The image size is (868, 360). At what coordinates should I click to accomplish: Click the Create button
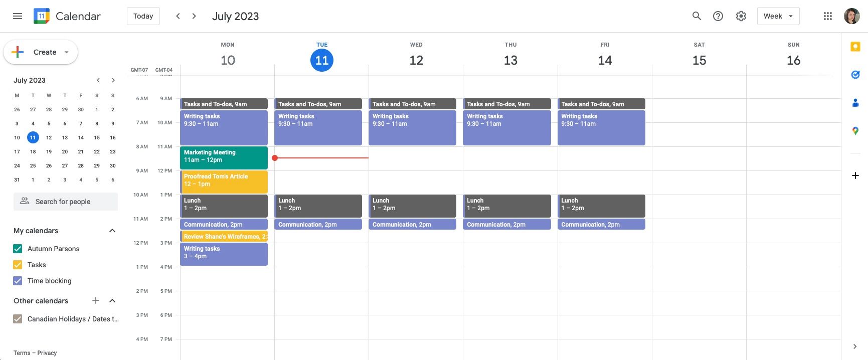[41, 52]
